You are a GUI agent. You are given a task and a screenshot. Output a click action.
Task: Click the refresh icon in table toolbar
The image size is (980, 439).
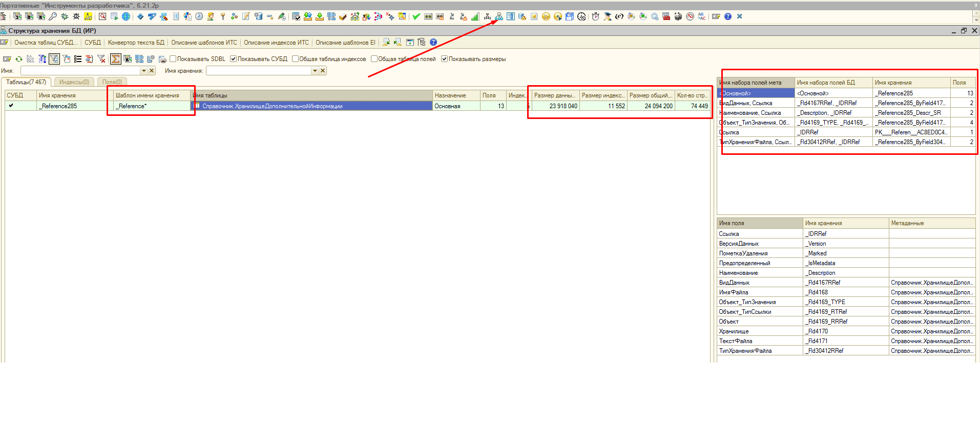pos(19,59)
